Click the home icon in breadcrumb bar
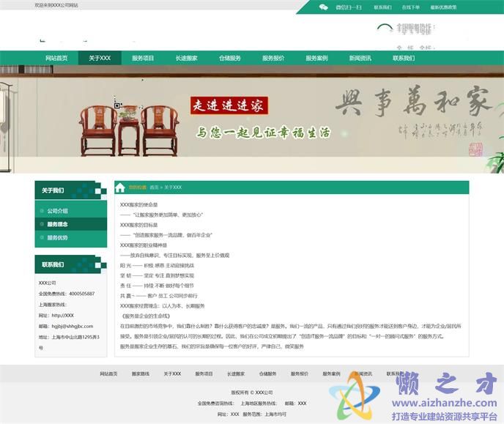504x424 pixels. click(x=121, y=187)
